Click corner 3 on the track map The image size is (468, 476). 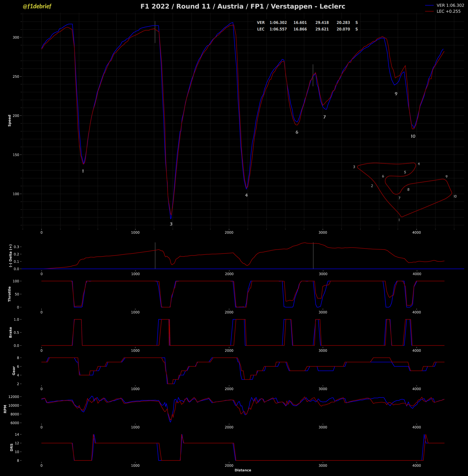(354, 167)
